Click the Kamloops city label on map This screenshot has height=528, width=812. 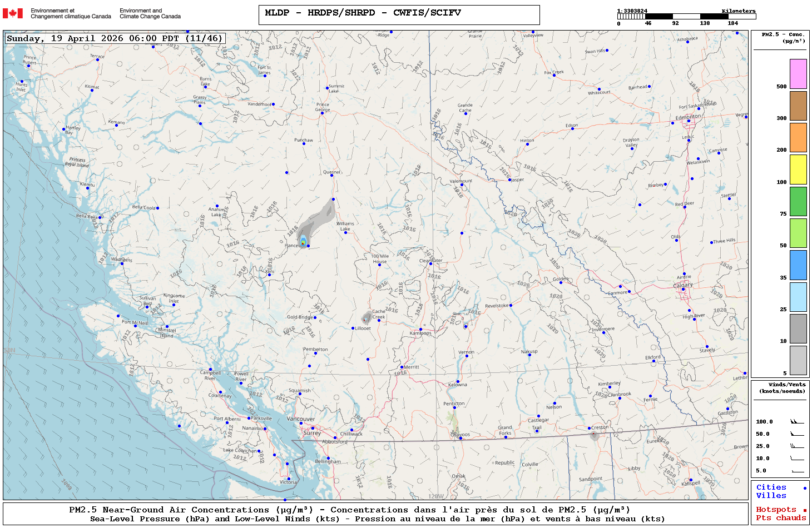pos(420,333)
